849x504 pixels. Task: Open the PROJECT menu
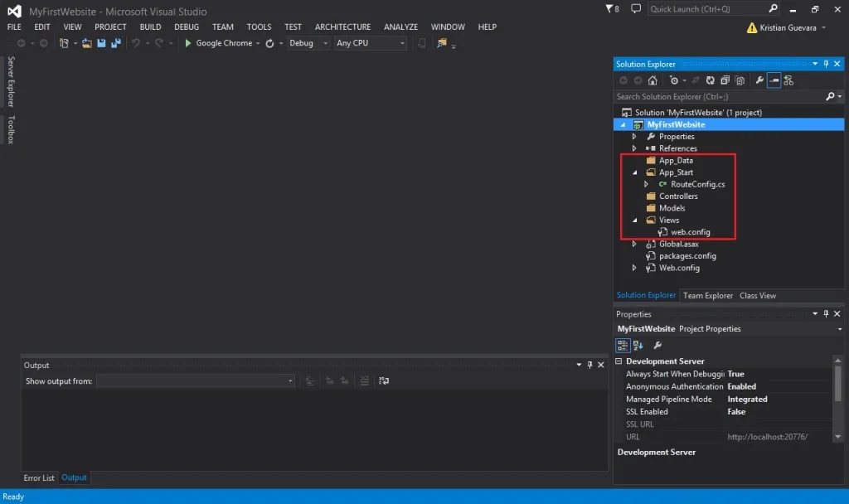[110, 27]
